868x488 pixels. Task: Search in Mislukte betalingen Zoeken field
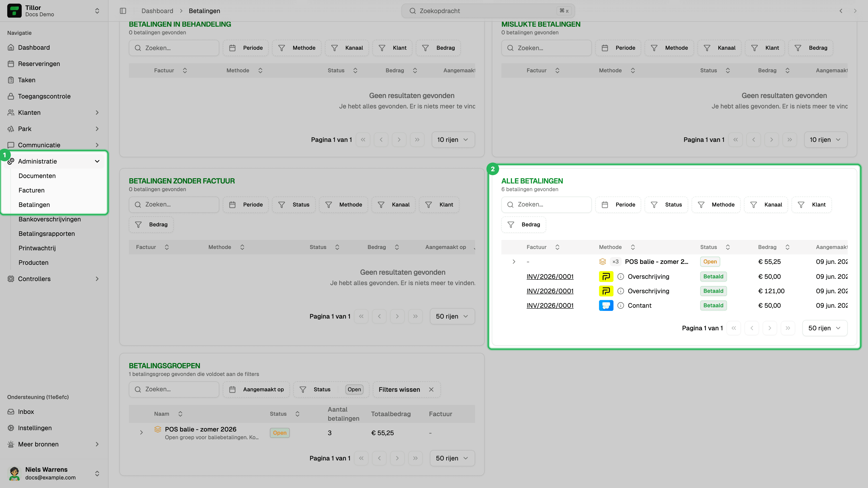pyautogui.click(x=546, y=48)
